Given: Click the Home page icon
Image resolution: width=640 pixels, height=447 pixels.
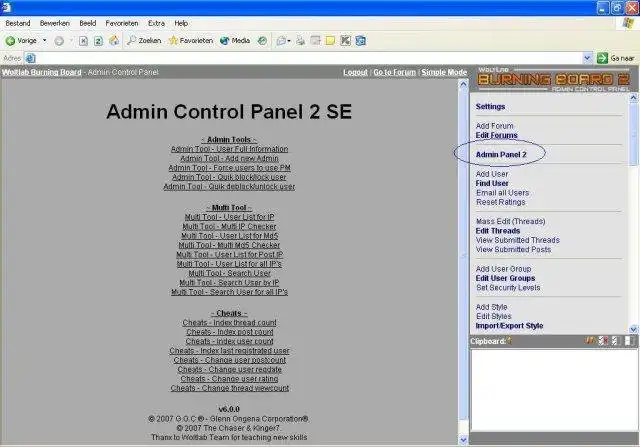Looking at the screenshot, I should tap(114, 40).
